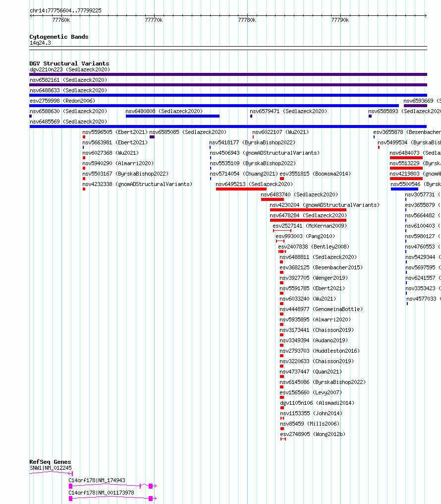Screen dimensions: 441x504
Task: Click the Cytogenetic Bands track title
Action: point(59,37)
